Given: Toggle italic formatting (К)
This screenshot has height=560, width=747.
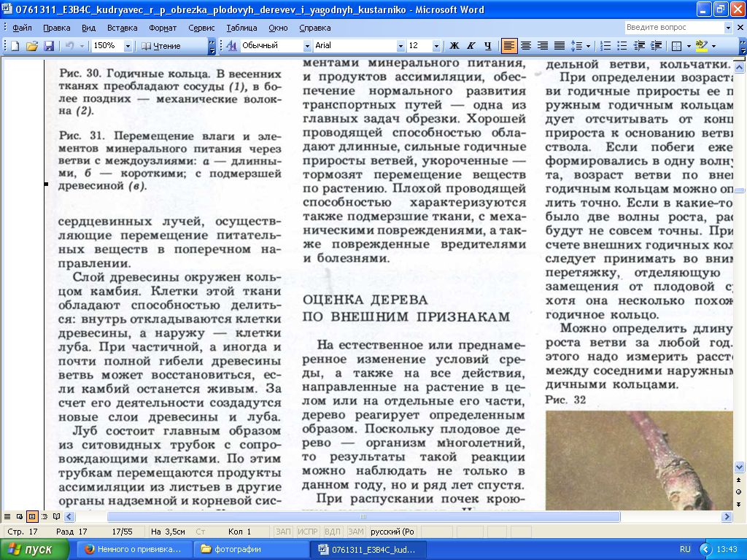Looking at the screenshot, I should [471, 45].
